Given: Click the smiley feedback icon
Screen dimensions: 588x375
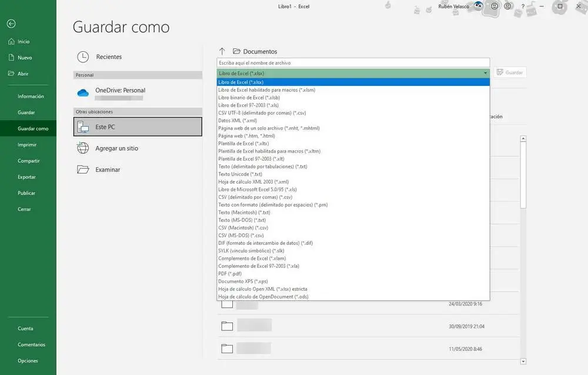Looking at the screenshot, I should tap(495, 6).
